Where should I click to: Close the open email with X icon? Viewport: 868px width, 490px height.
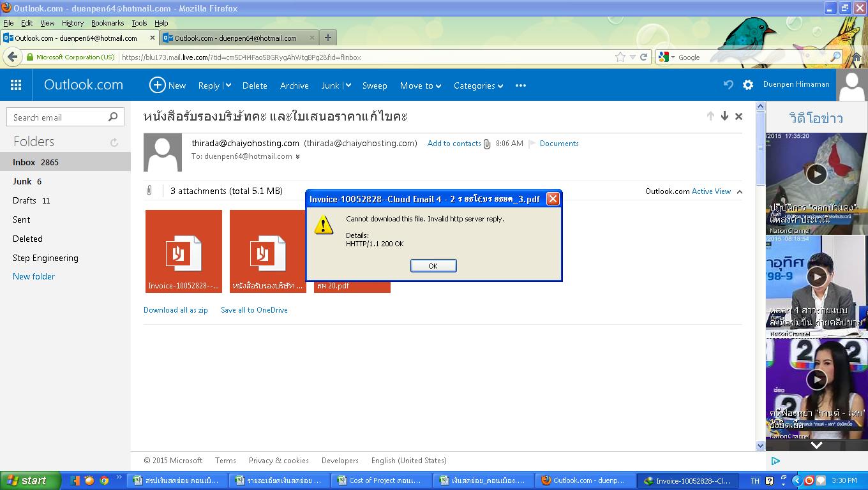coord(738,116)
